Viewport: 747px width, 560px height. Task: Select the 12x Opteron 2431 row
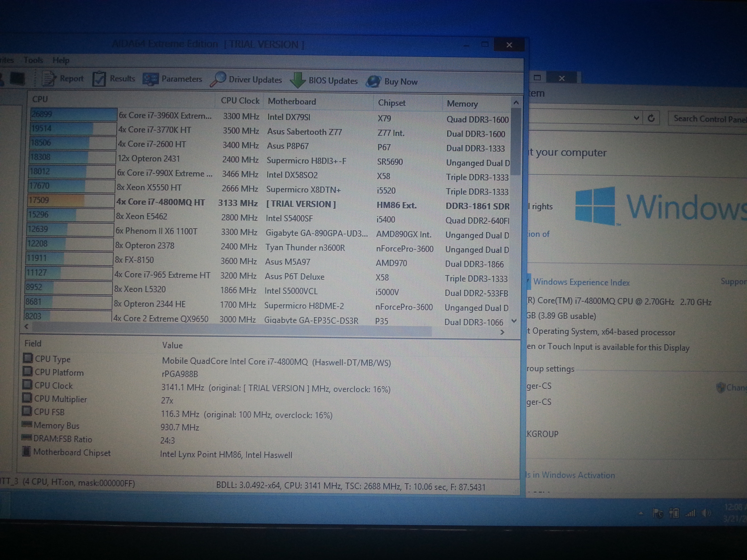tap(269, 160)
